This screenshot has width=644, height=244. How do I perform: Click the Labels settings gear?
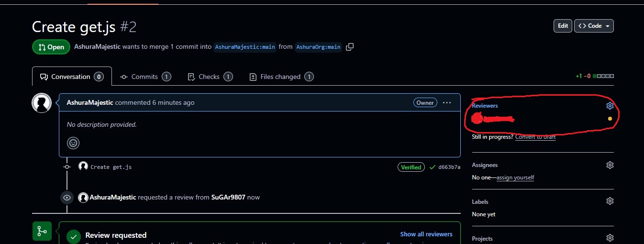click(x=610, y=201)
